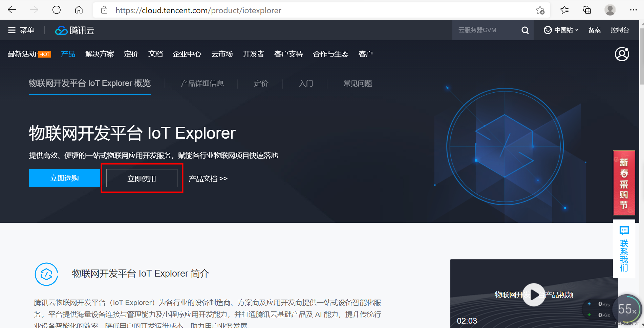Open the 客户 menu

tap(365, 54)
